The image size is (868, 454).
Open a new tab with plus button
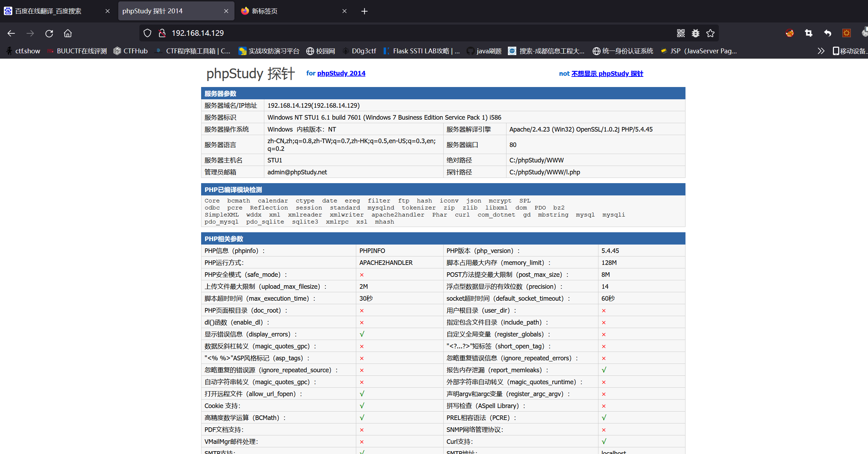pyautogui.click(x=364, y=11)
